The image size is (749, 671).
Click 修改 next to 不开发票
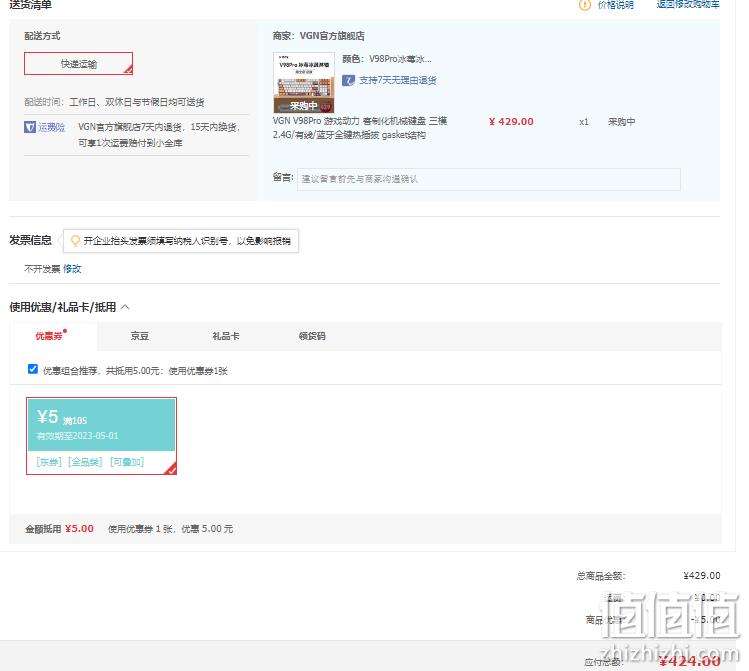point(72,269)
